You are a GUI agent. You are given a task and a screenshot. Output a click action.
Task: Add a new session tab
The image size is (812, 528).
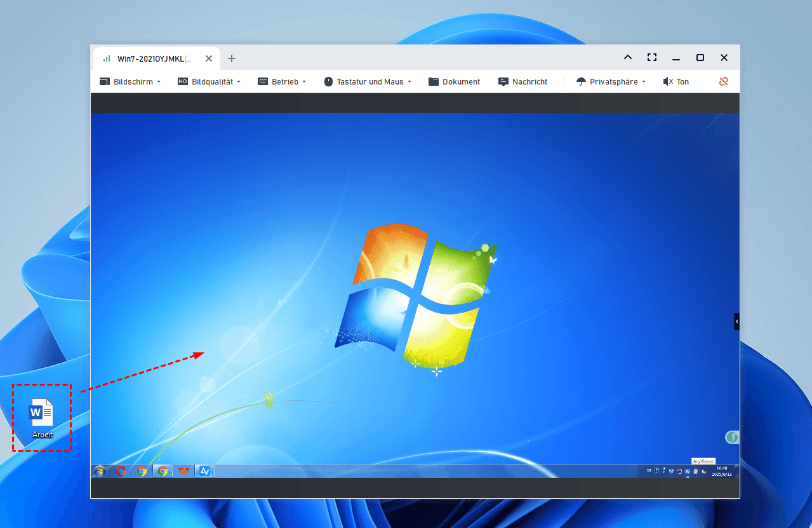(232, 58)
